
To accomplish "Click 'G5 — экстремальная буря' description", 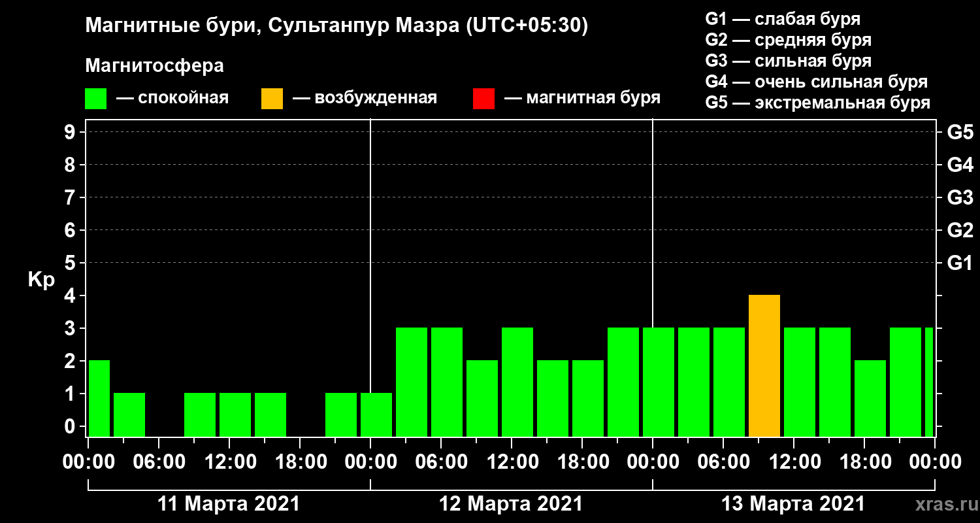I will (818, 103).
